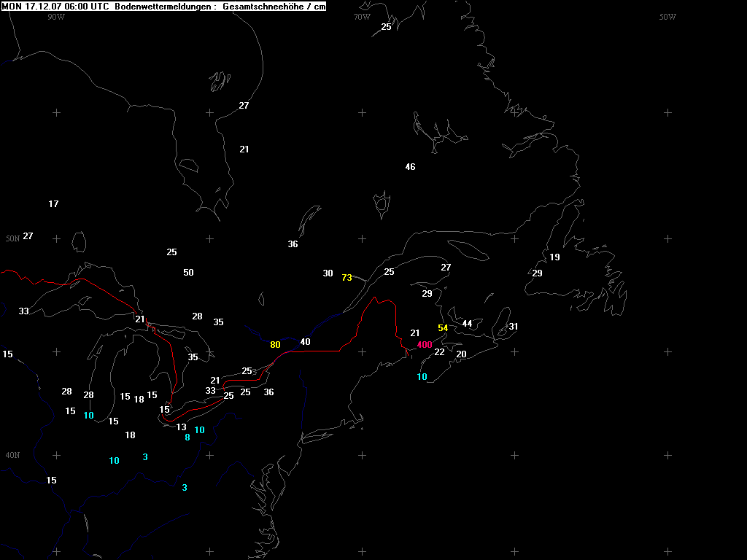
Task: Click the 46 snow depth value
Action: (410, 167)
